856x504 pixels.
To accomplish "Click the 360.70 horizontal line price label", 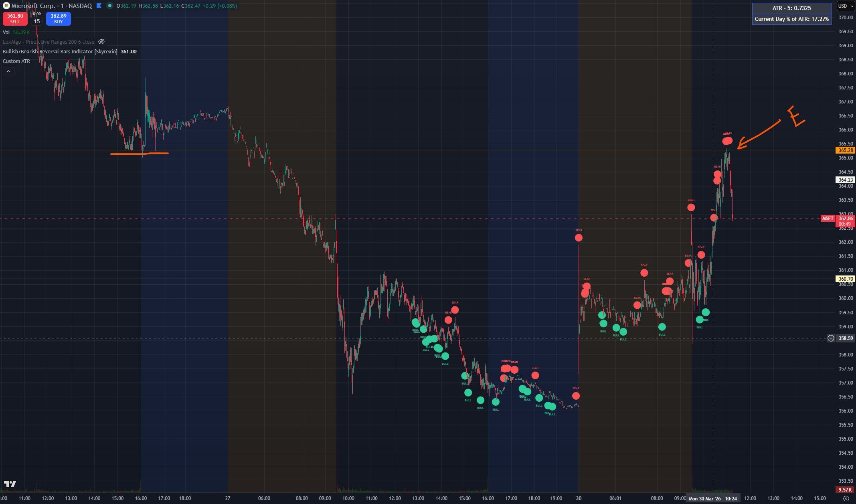I will tap(846, 279).
